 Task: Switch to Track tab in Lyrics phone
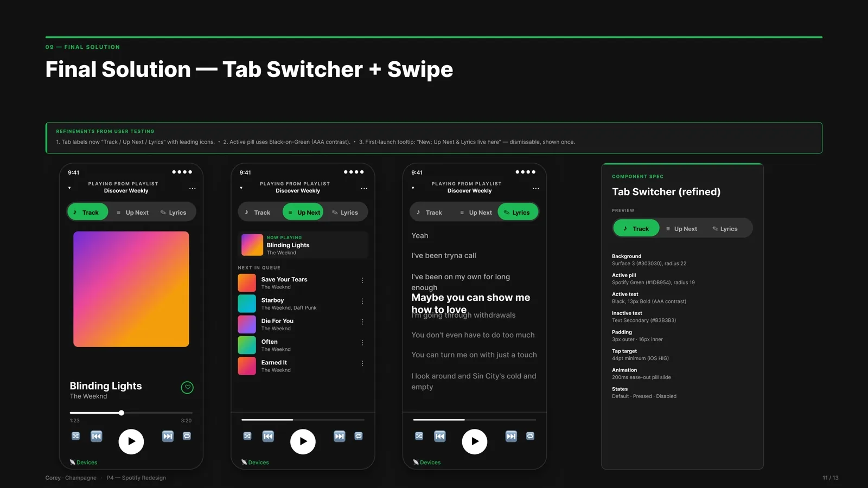click(x=430, y=213)
